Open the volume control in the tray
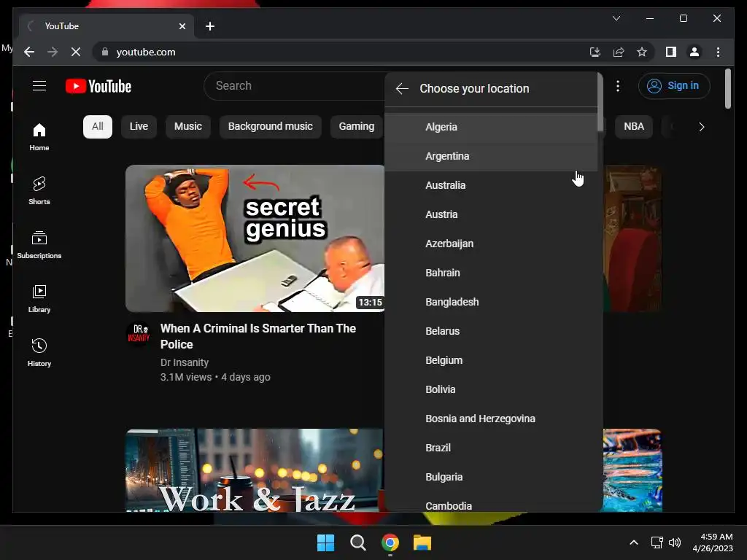 (x=675, y=542)
